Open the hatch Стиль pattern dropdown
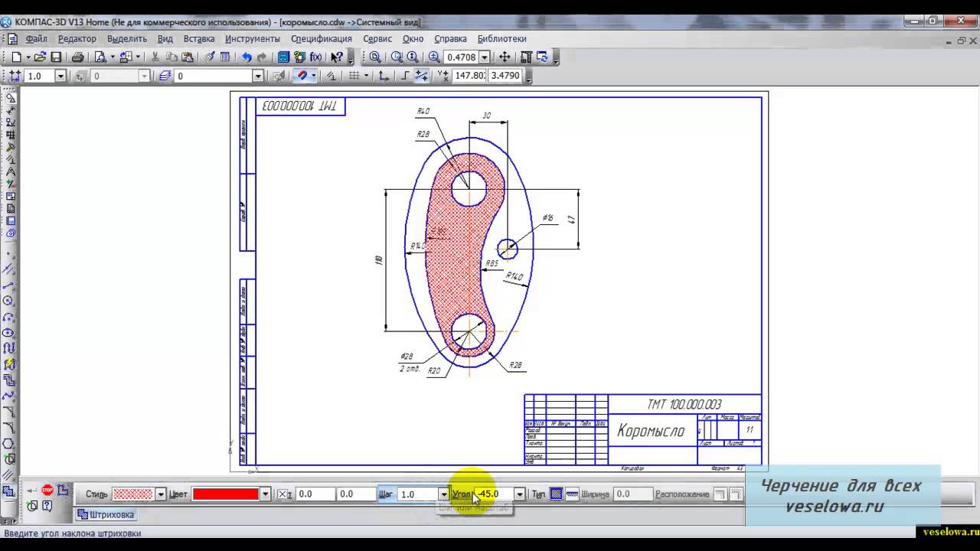This screenshot has width=980, height=551. 161,494
